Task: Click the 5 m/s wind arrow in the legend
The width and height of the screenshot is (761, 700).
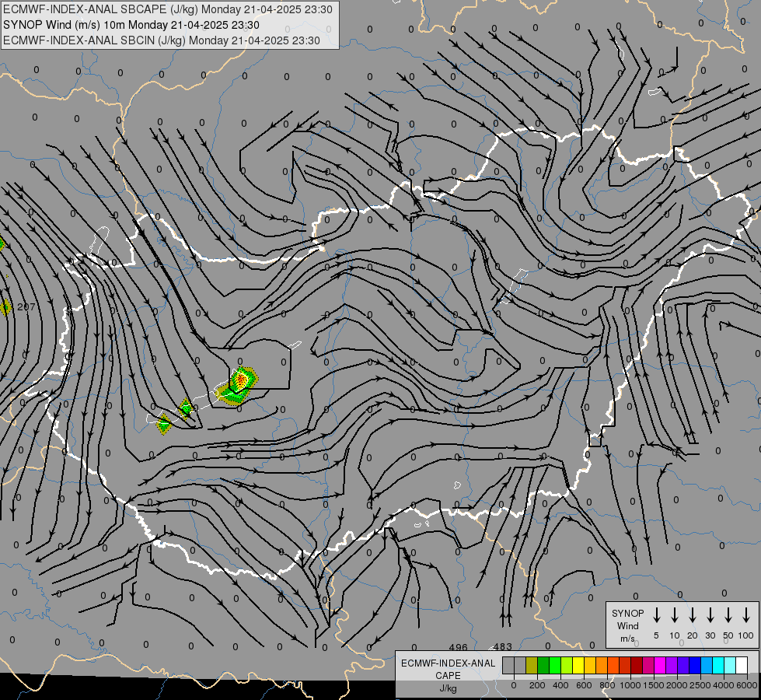Action: click(x=656, y=615)
